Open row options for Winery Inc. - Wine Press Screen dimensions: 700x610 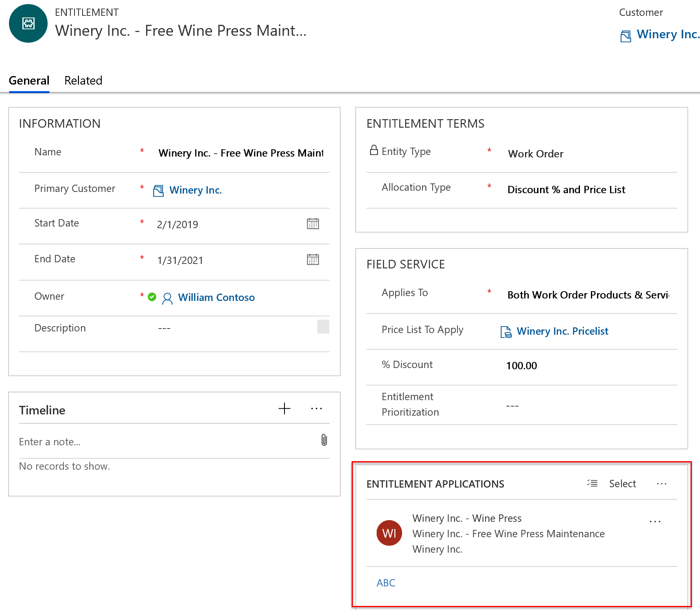655,521
